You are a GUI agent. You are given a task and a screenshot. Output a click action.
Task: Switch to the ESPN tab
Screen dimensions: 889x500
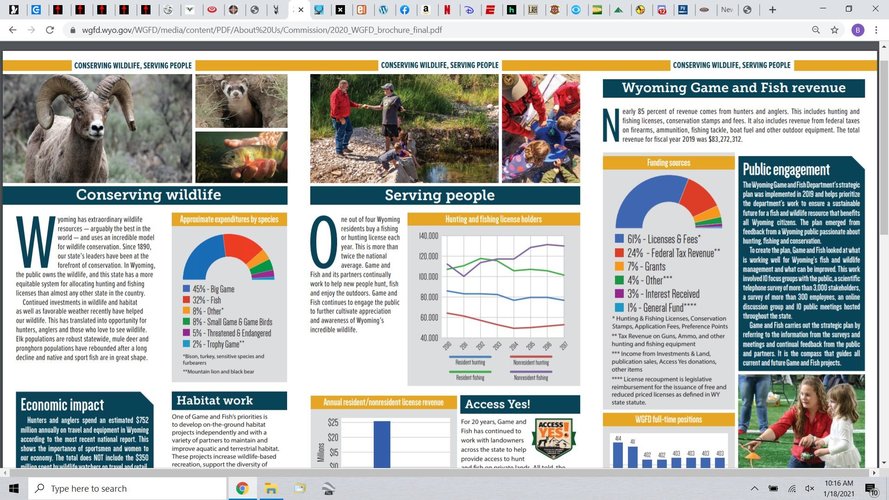pyautogui.click(x=490, y=10)
